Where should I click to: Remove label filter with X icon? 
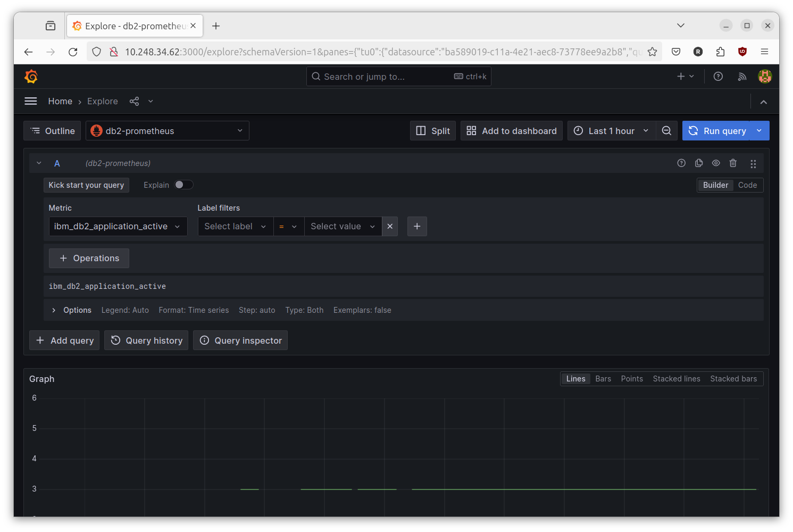click(390, 226)
